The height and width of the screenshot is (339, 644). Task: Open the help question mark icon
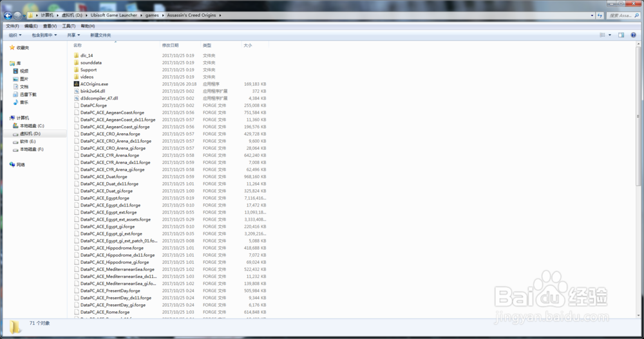click(x=633, y=35)
